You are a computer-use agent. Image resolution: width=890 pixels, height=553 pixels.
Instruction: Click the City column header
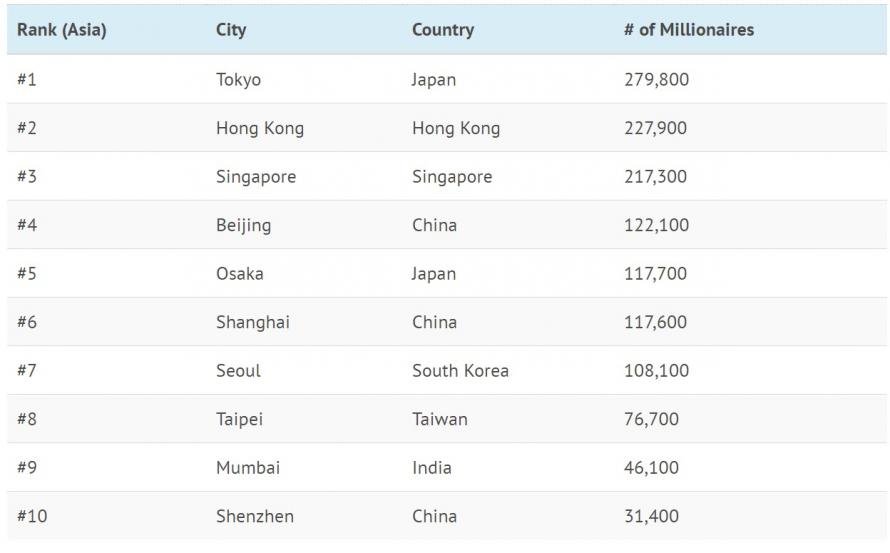pos(231,30)
